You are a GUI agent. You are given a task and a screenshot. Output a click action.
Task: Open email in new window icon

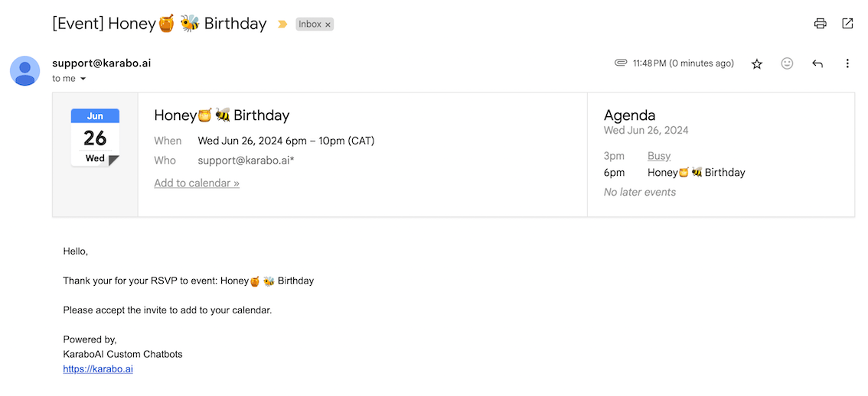click(x=847, y=24)
